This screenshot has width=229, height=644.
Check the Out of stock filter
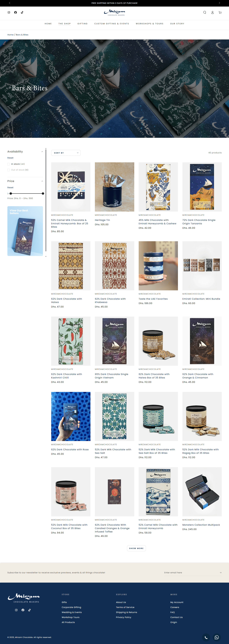[x=8, y=170]
